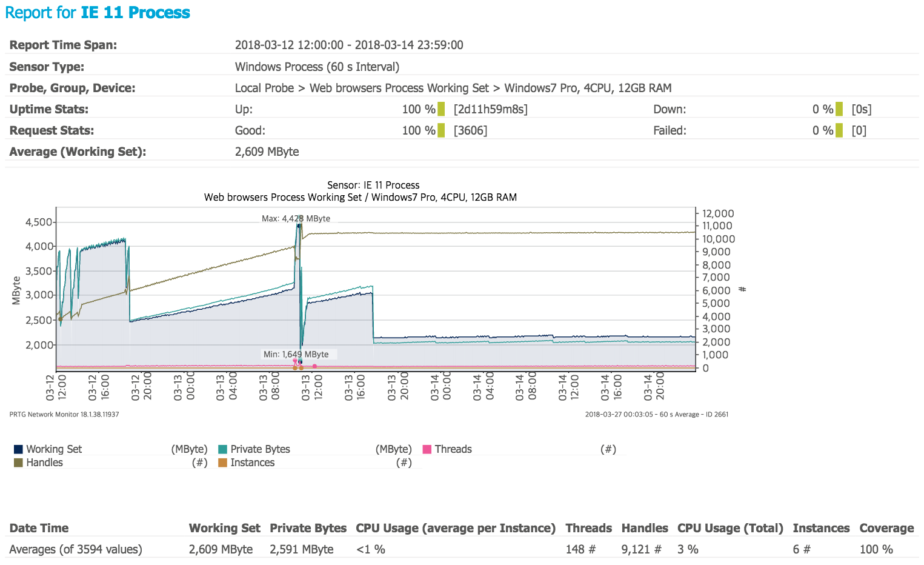The height and width of the screenshot is (565, 924).
Task: Open the IE 11 Process sensor link
Action: (x=135, y=12)
